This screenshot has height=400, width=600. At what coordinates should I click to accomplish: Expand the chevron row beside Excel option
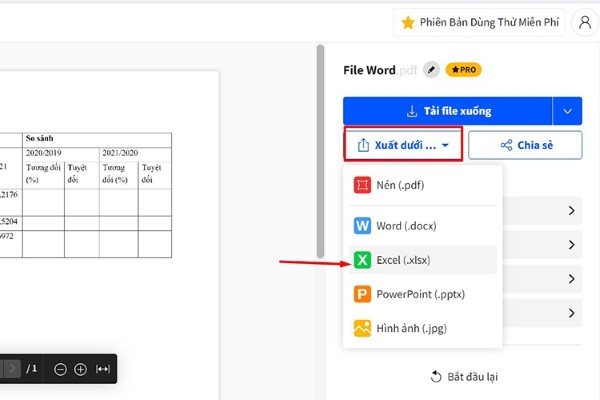571,279
